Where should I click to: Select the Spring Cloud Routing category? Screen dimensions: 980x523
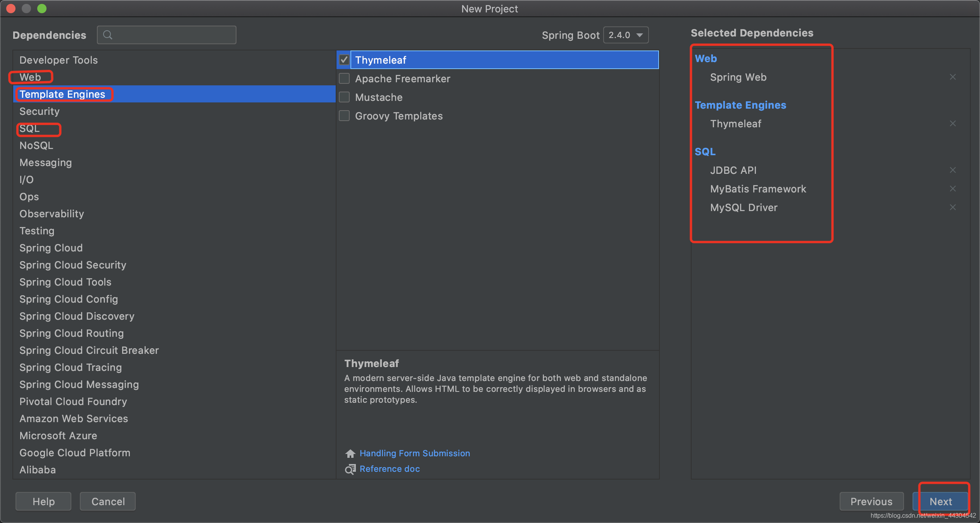(x=174, y=333)
